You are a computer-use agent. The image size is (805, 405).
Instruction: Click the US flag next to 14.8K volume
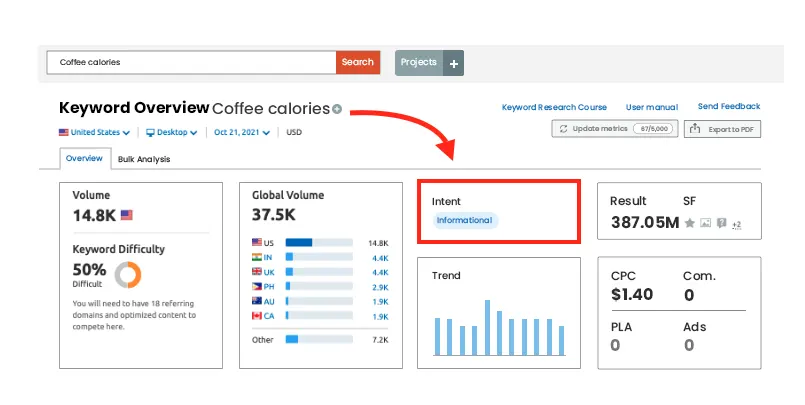pos(126,215)
